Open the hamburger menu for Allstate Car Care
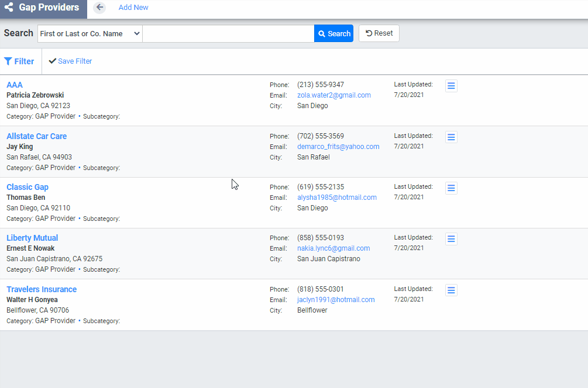The width and height of the screenshot is (588, 388). point(451,137)
